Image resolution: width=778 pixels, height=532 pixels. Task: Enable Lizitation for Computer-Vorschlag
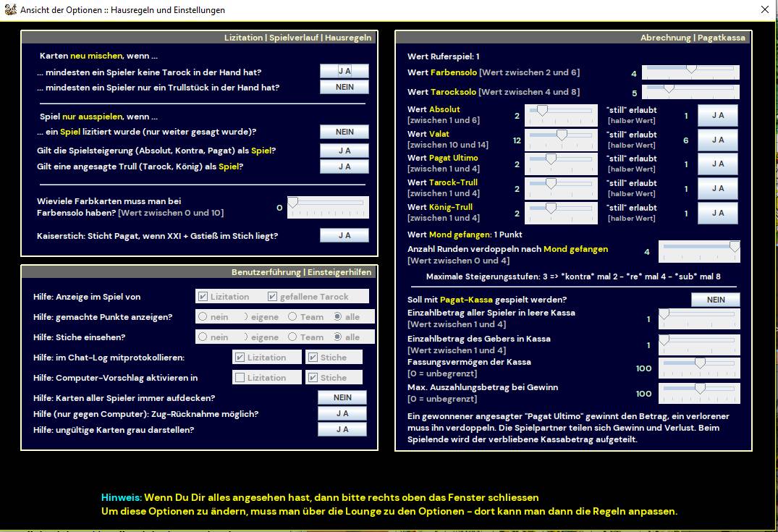click(240, 378)
